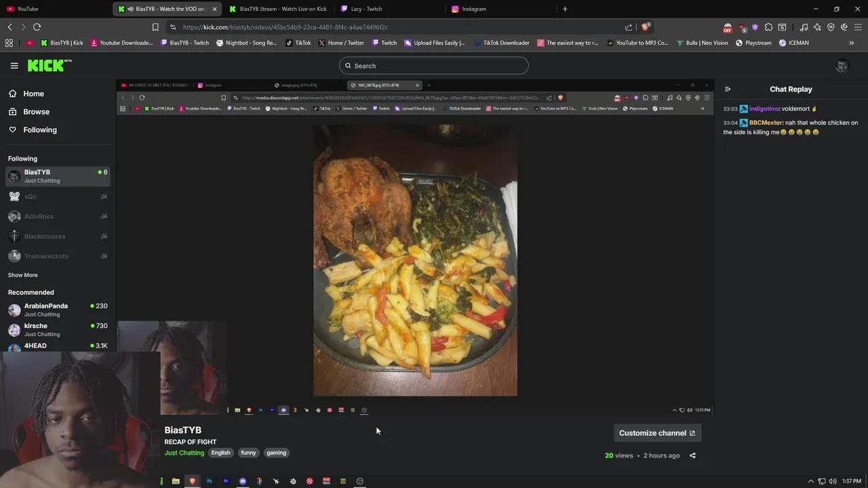Switch to the Lacy - Twitch tab
The height and width of the screenshot is (488, 868).
(x=390, y=9)
